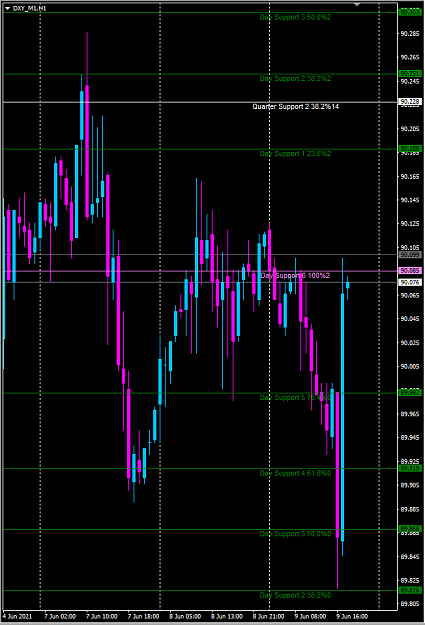Open the chart menu triangle beside DXY_MI,H1

pyautogui.click(x=7, y=8)
